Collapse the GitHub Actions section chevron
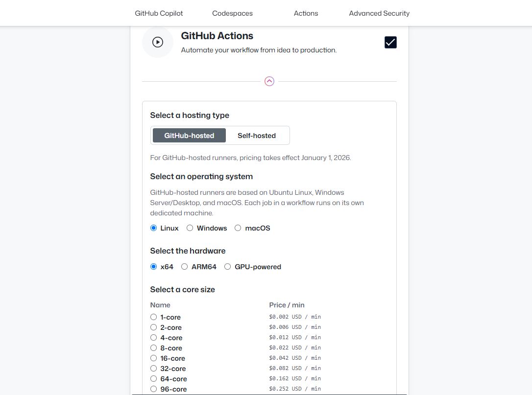Screen dimensions: 532x395 tap(269, 81)
